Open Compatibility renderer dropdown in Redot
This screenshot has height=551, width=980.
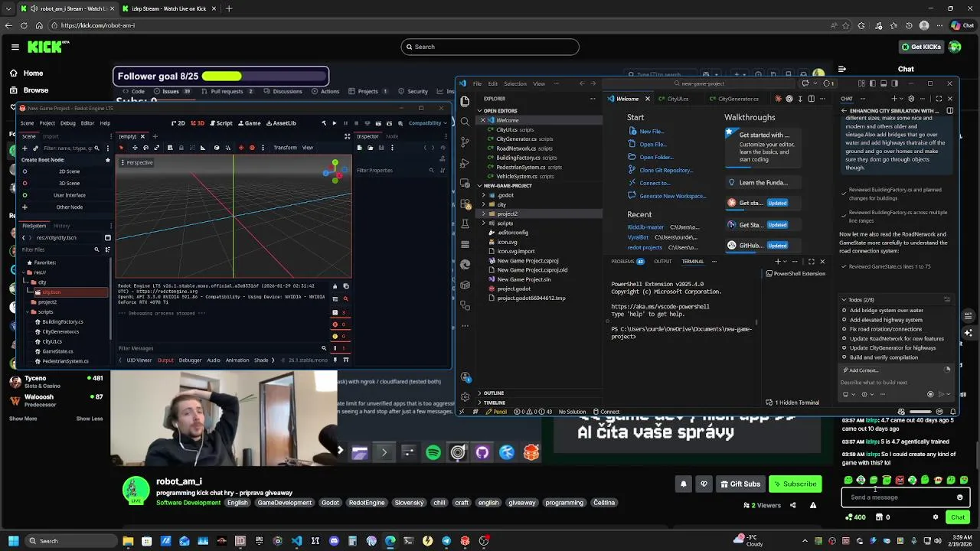click(x=428, y=123)
